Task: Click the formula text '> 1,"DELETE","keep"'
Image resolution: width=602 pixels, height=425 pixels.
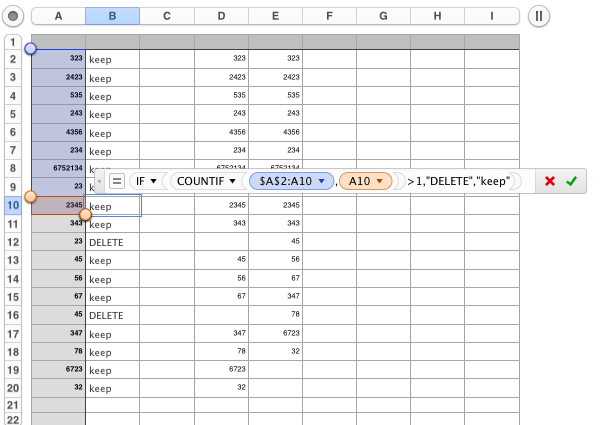Action: [459, 181]
